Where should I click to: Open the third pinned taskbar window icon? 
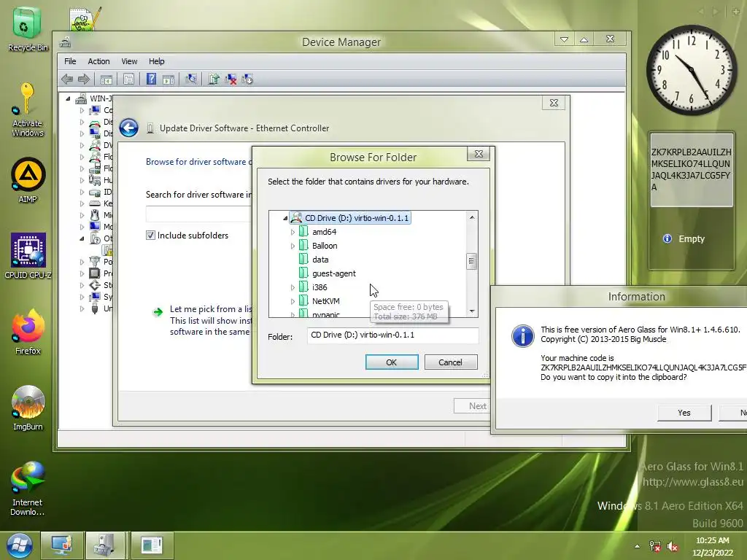coord(152,545)
